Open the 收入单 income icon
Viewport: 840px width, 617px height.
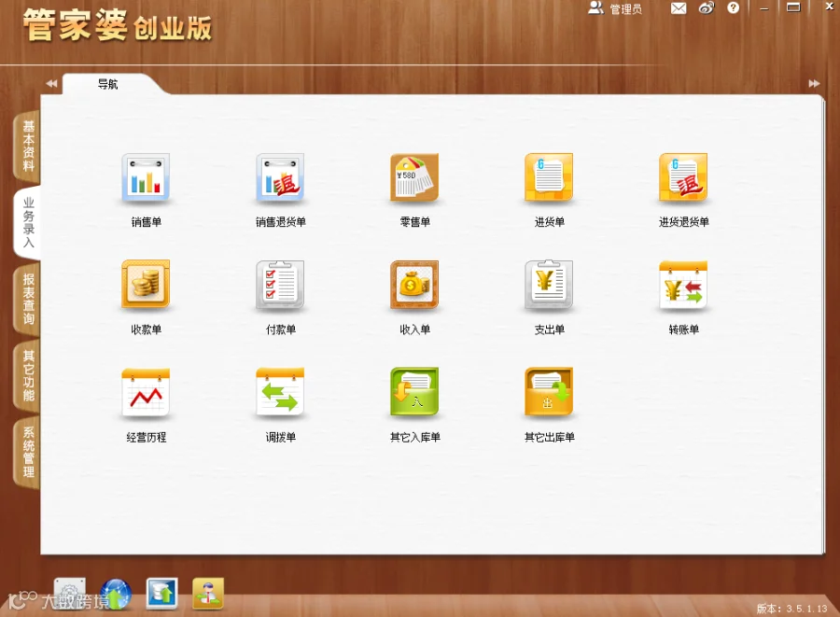point(414,285)
